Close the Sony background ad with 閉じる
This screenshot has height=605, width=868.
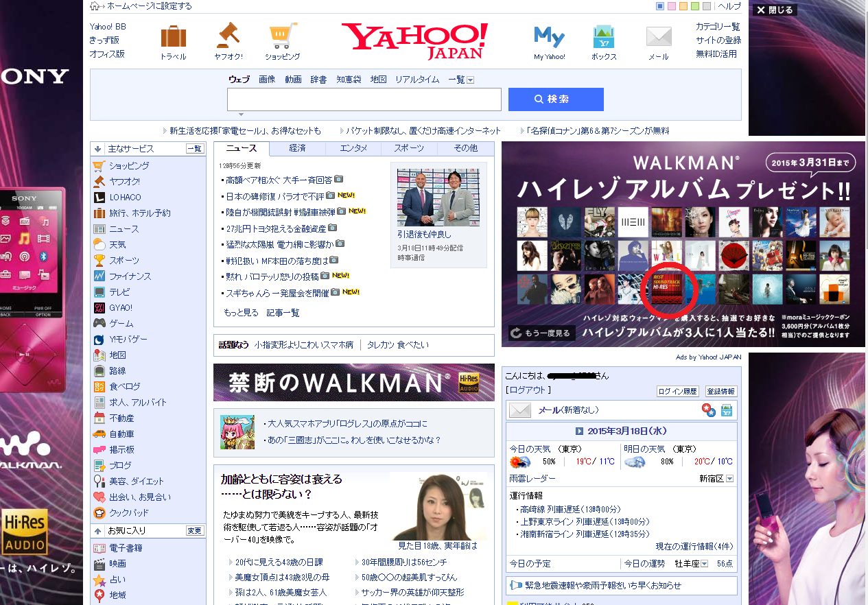click(x=775, y=10)
